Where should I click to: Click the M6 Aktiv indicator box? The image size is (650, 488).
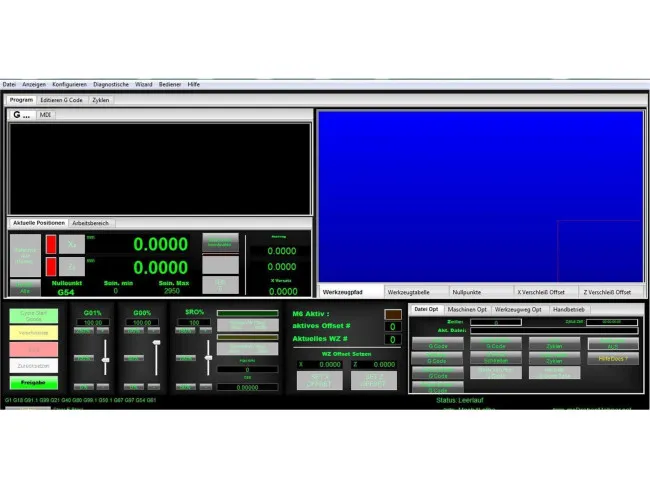[x=393, y=314]
